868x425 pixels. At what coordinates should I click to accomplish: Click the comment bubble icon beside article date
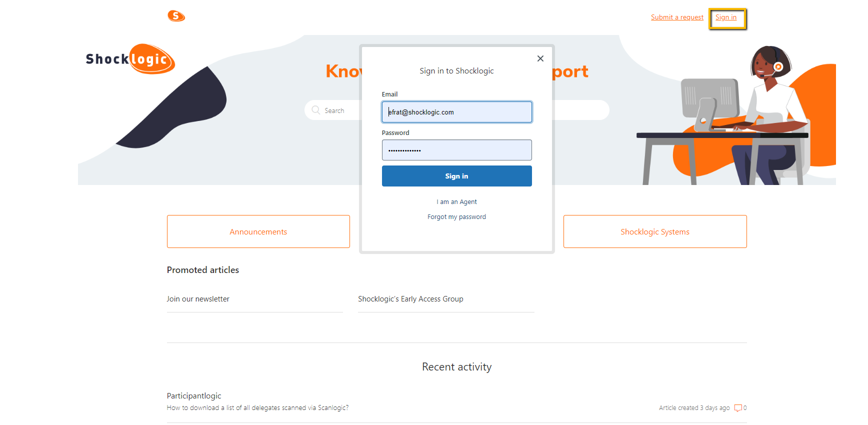[x=737, y=408]
